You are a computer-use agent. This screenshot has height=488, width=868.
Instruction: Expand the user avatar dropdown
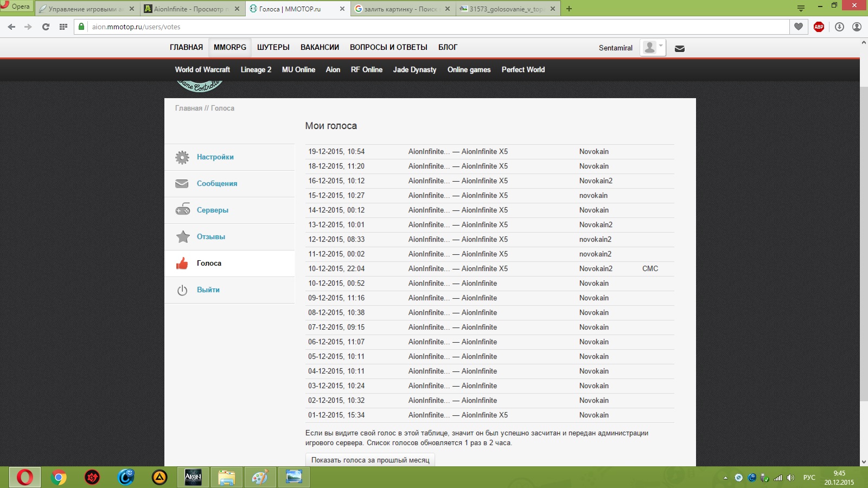point(653,47)
